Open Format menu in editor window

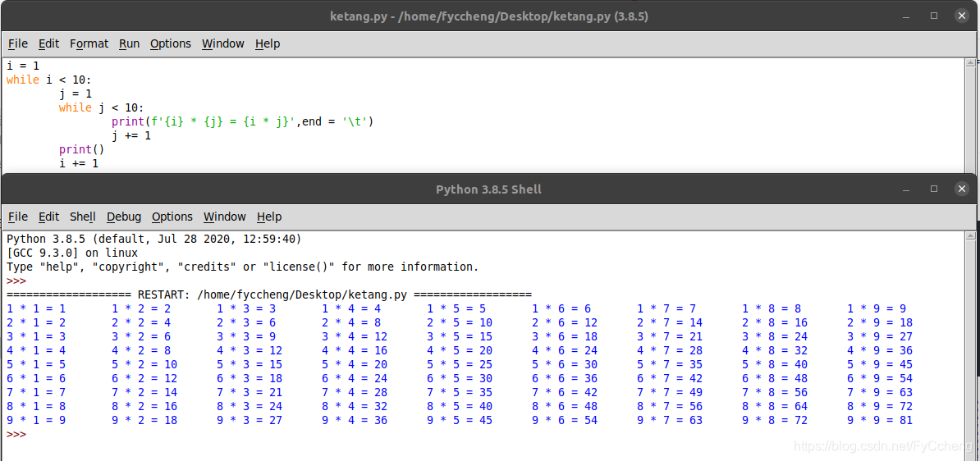[89, 43]
